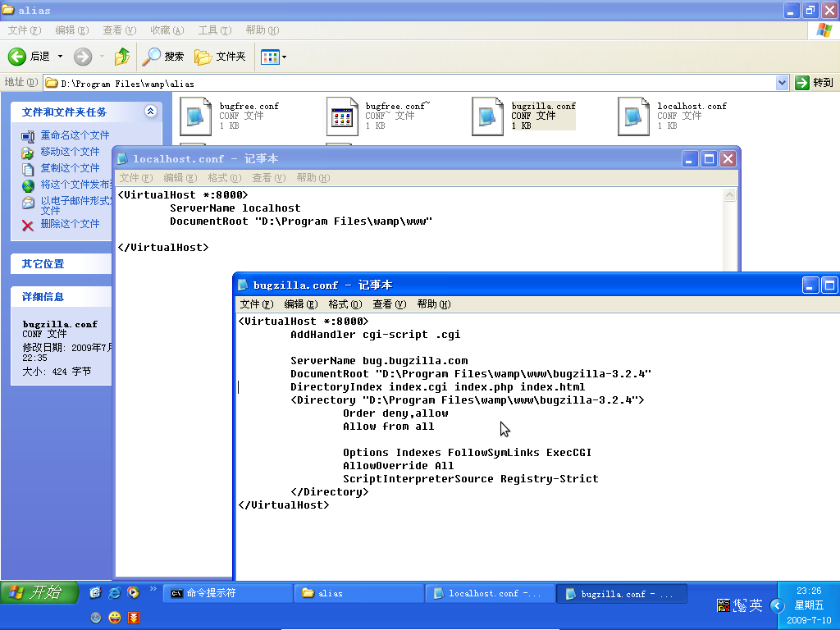Click the red download icon in taskbar

134,618
